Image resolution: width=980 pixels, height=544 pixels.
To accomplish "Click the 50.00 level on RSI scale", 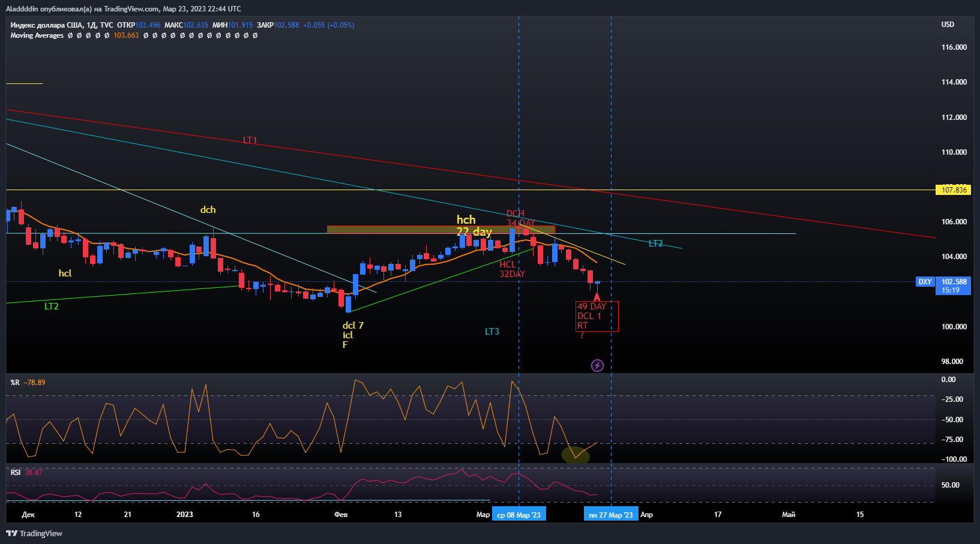I will pyautogui.click(x=951, y=485).
